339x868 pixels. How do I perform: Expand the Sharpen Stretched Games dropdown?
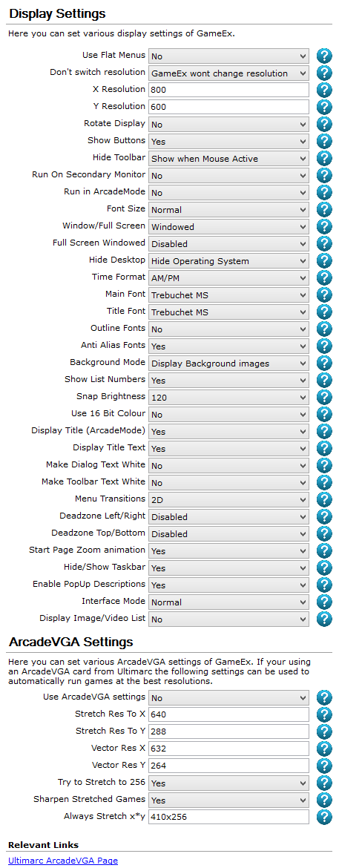228,800
